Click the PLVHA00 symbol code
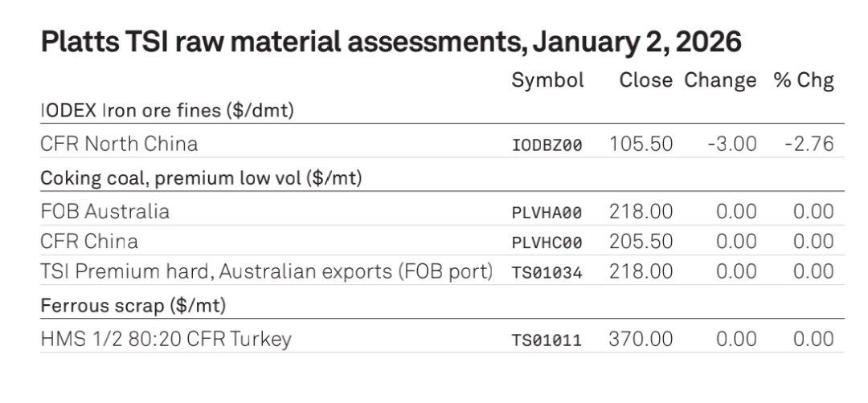Image resolution: width=868 pixels, height=403 pixels. [547, 213]
